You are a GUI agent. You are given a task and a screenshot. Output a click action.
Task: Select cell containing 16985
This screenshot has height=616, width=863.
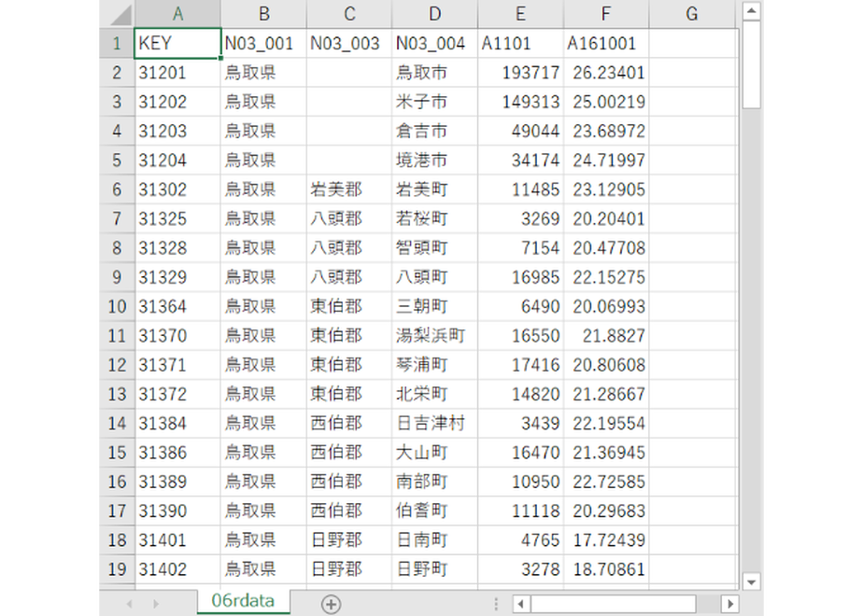point(520,277)
